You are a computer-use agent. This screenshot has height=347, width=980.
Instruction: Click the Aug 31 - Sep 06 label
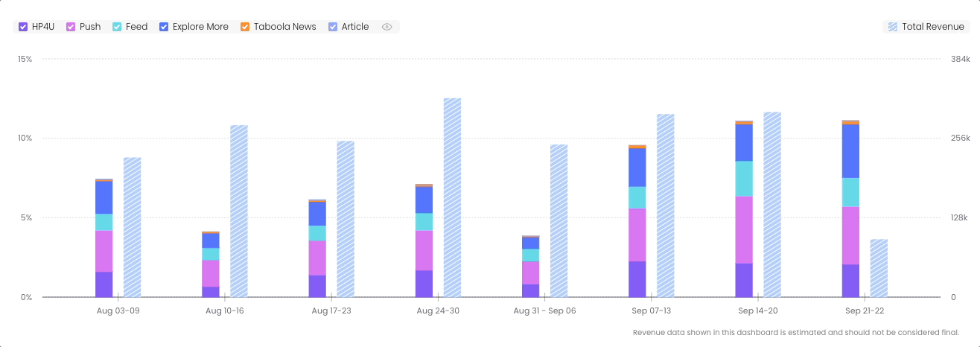[x=544, y=311]
